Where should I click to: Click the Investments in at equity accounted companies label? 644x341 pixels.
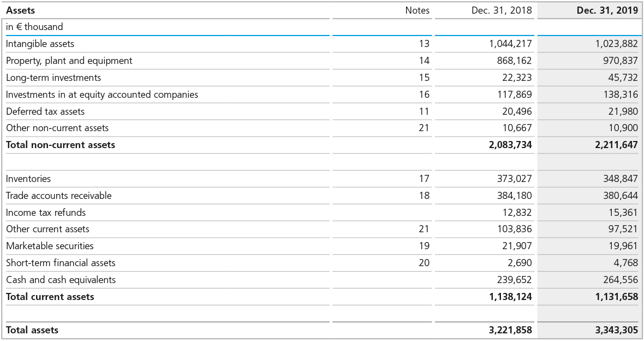[102, 95]
